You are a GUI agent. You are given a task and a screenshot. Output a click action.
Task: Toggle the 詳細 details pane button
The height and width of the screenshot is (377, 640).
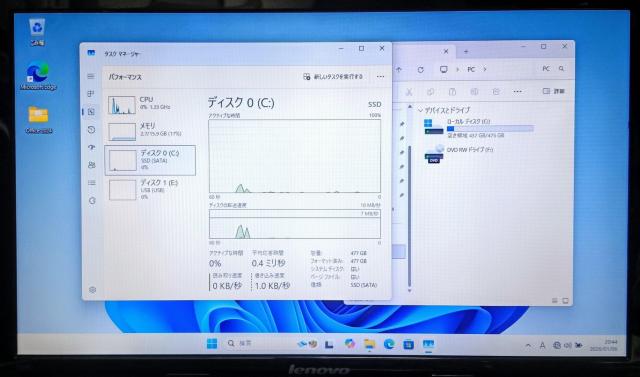tap(553, 91)
